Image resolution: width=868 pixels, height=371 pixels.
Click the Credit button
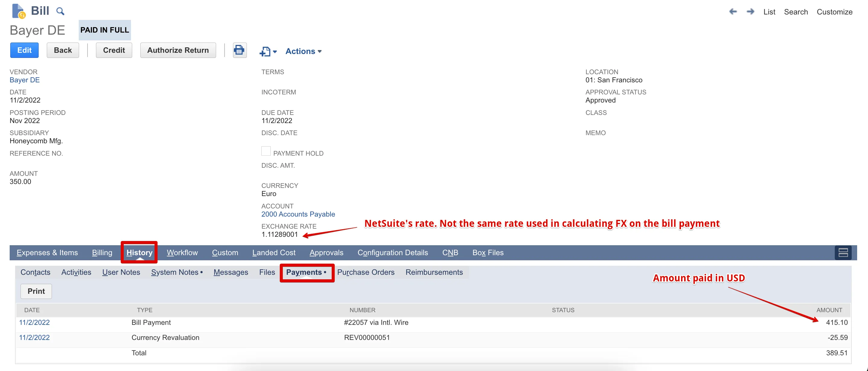coord(114,50)
